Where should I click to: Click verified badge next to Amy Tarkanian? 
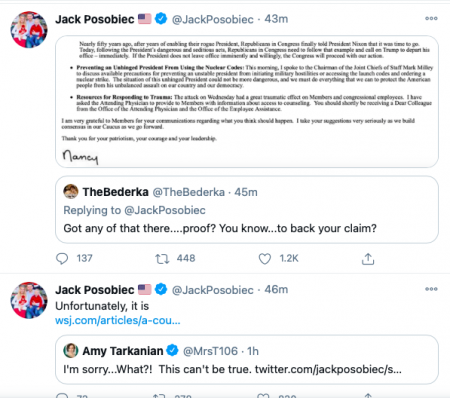172,350
